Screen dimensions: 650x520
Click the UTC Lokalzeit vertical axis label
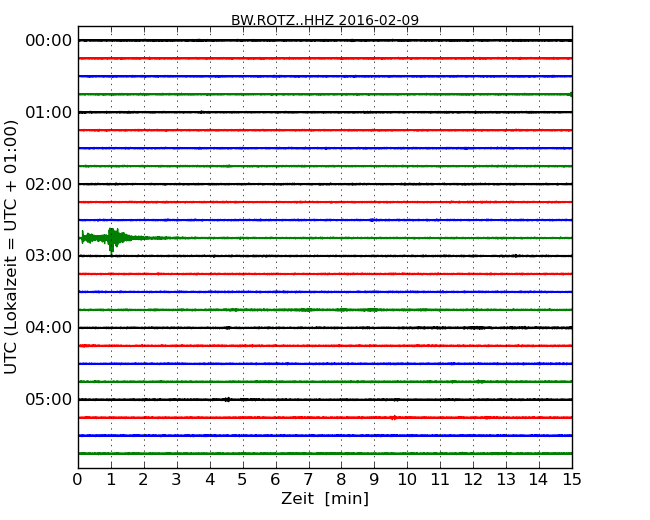tap(11, 248)
